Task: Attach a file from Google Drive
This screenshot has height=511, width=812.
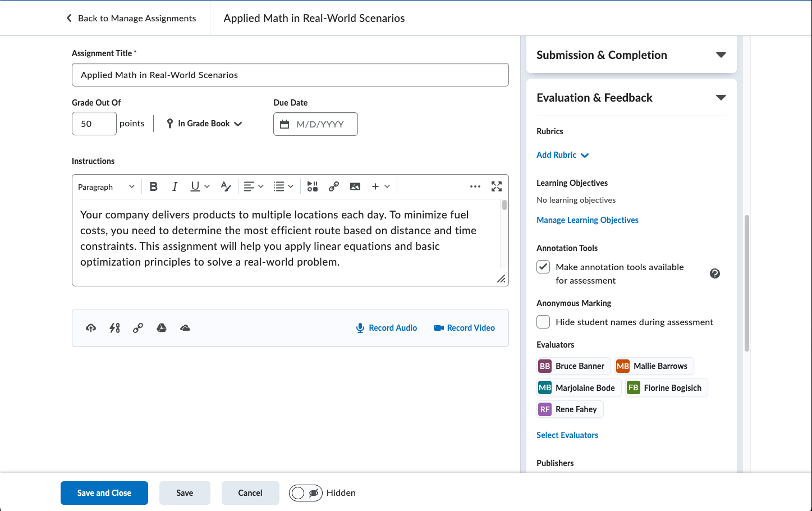Action: pyautogui.click(x=162, y=328)
